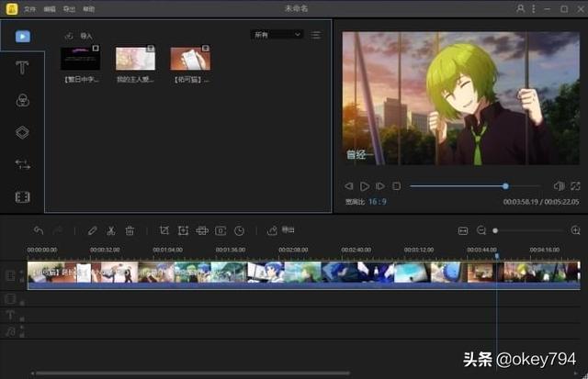
Task: Delete selected clip with trash icon
Action: click(x=130, y=230)
